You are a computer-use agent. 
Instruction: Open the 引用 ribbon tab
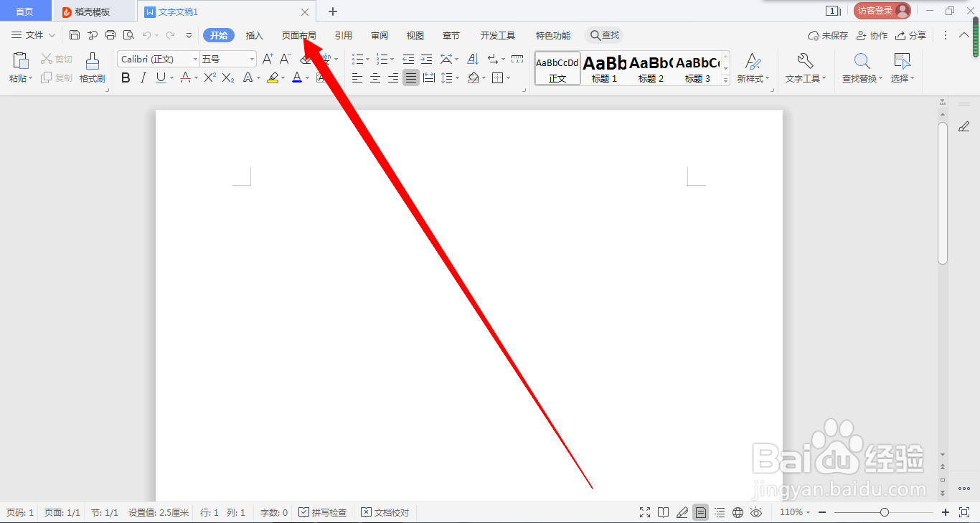(343, 35)
